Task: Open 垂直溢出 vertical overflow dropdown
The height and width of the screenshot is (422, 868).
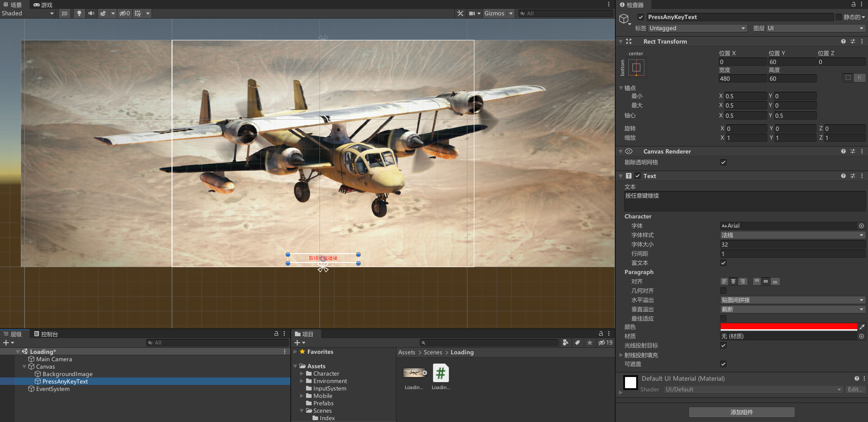Action: pos(792,309)
